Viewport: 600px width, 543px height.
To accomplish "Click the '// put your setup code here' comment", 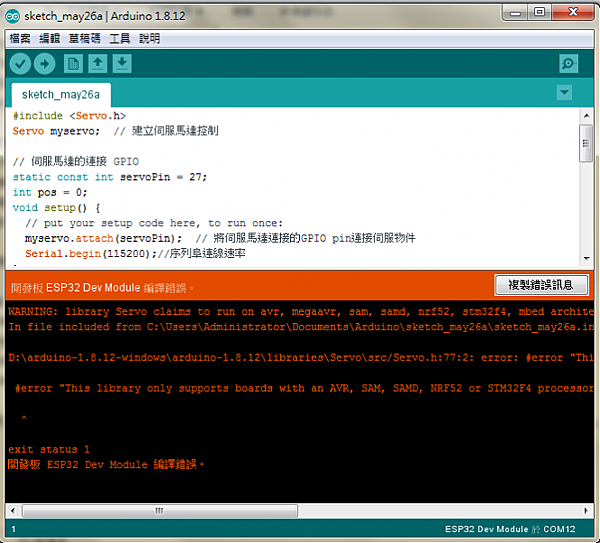I will click(x=154, y=223).
